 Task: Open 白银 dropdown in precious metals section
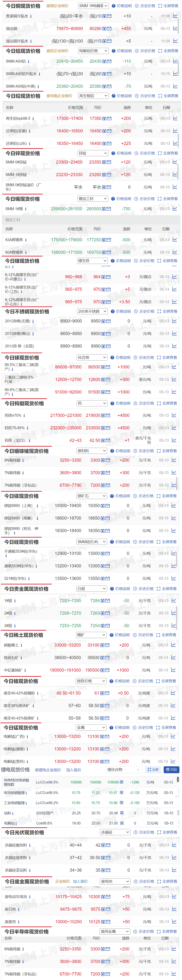coord(92,589)
